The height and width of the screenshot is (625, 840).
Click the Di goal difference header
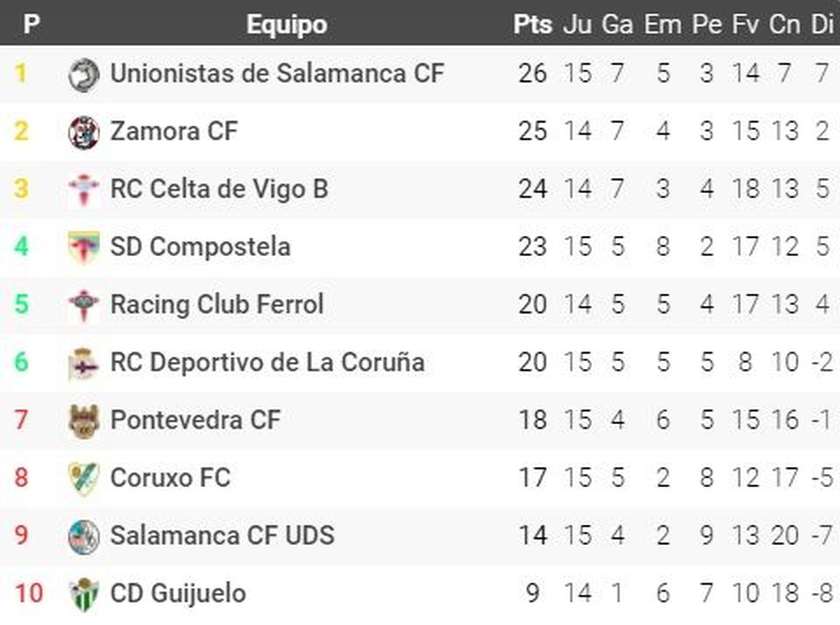[x=822, y=24]
